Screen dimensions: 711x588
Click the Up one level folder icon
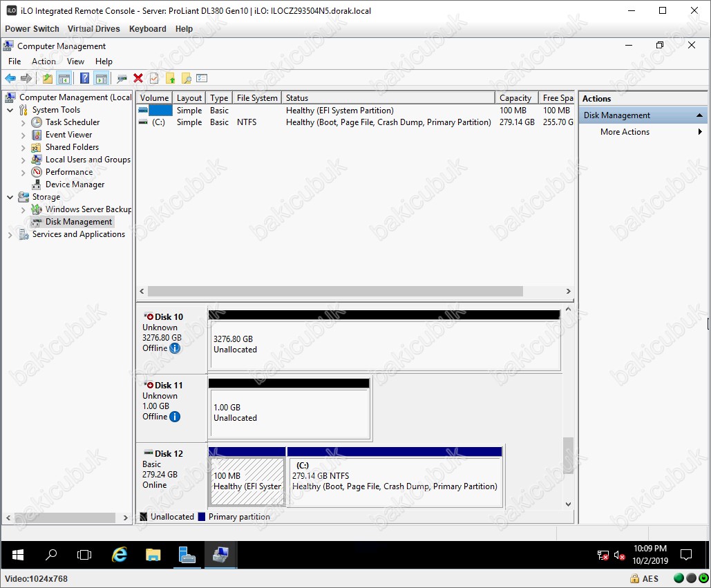coord(48,79)
